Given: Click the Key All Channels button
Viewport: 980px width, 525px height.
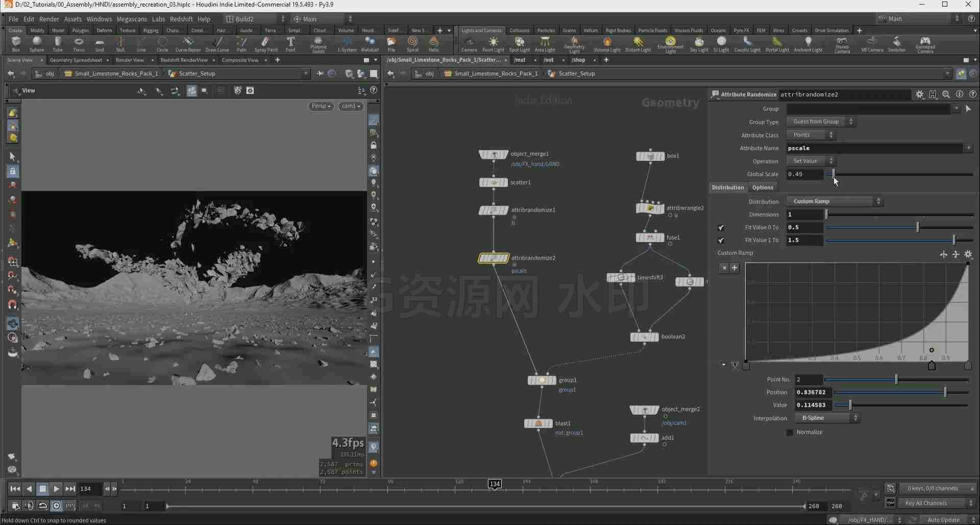Looking at the screenshot, I should (938, 503).
